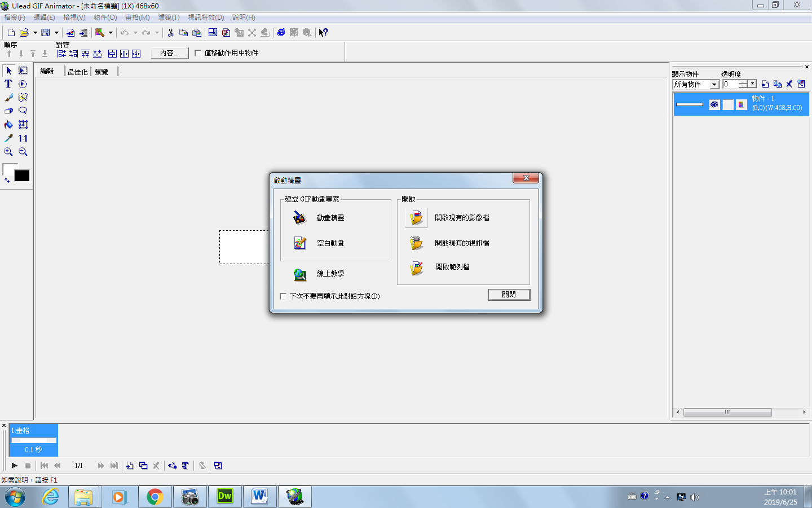
Task: Select the Zoom In magnifier tool
Action: pyautogui.click(x=8, y=152)
